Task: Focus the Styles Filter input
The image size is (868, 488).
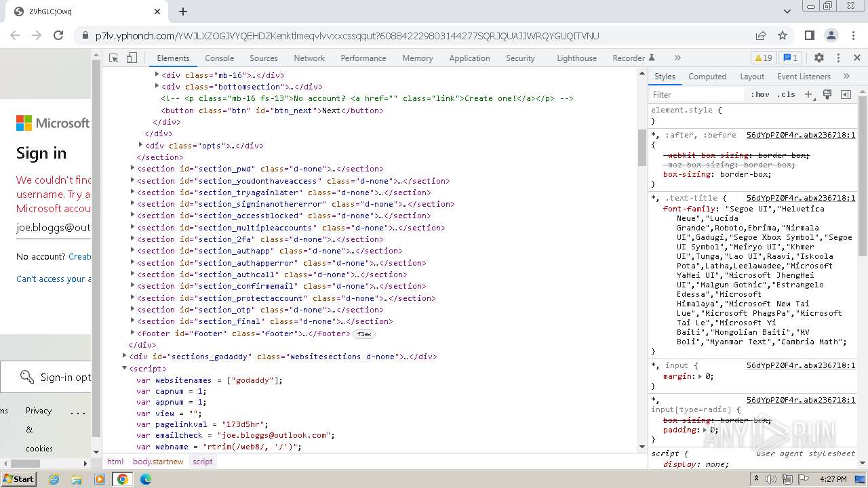Action: (x=697, y=94)
